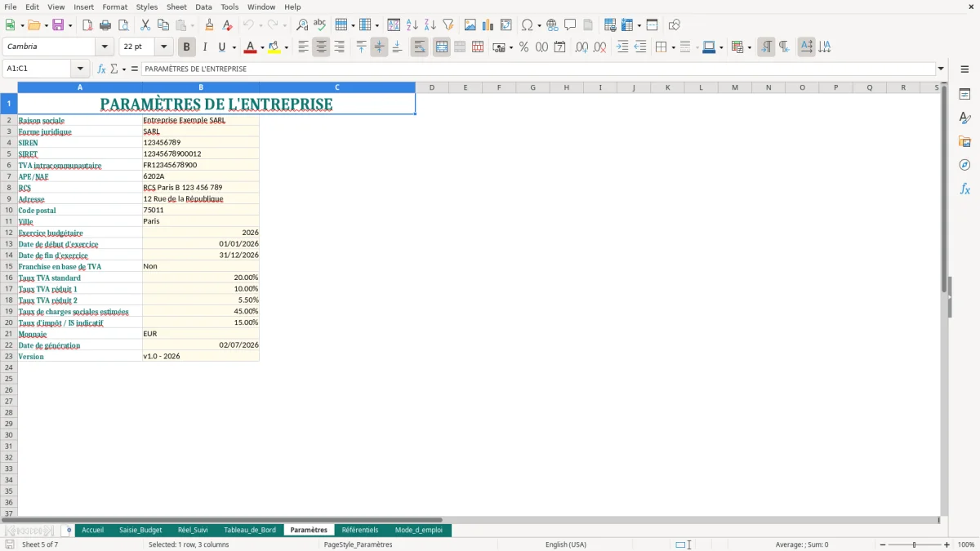
Task: Toggle Center Horizontally alignment
Action: (321, 47)
